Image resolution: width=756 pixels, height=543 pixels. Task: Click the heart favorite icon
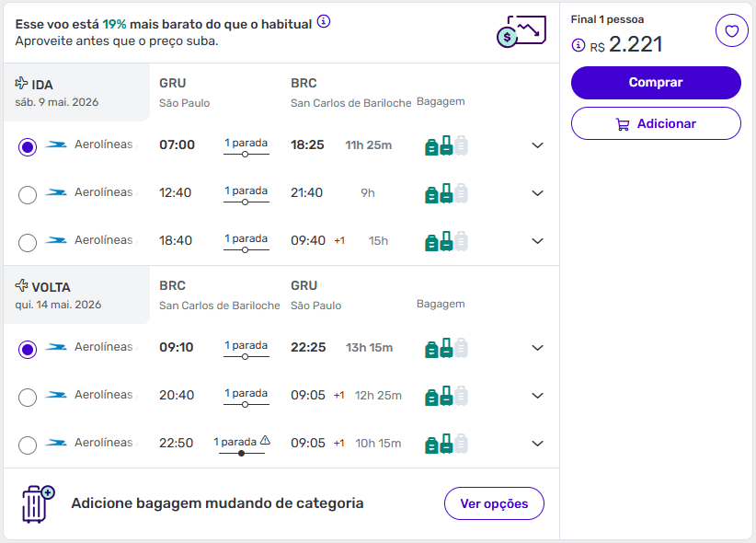coord(731,31)
